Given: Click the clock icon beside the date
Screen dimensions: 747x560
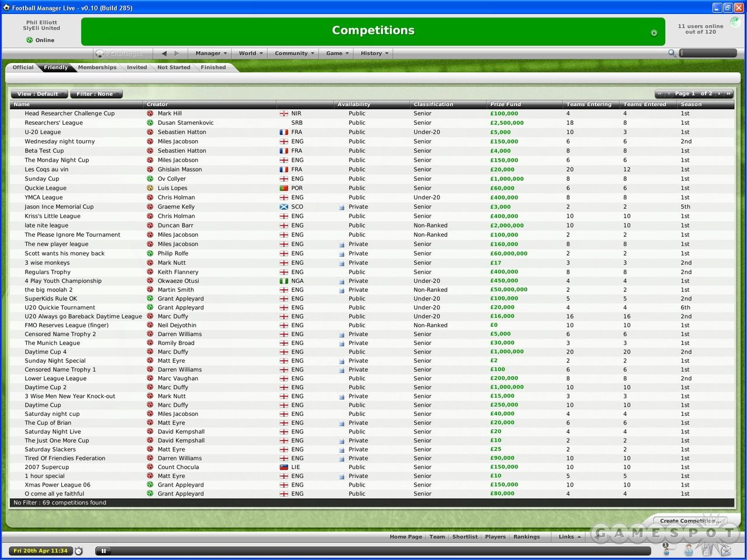Looking at the screenshot, I should [79, 551].
